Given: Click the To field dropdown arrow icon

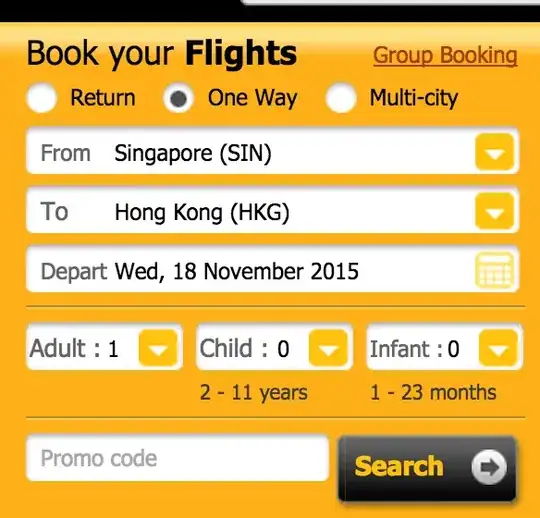Looking at the screenshot, I should coord(495,211).
